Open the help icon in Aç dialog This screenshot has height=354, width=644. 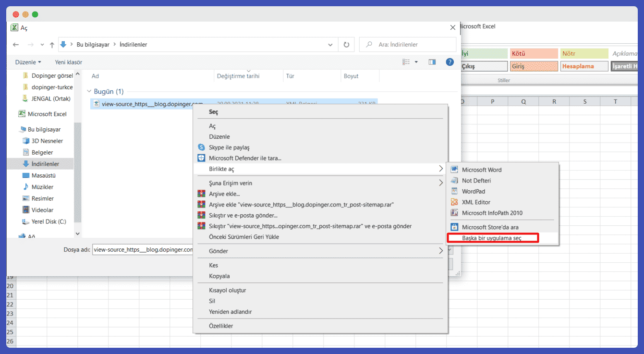click(x=450, y=62)
